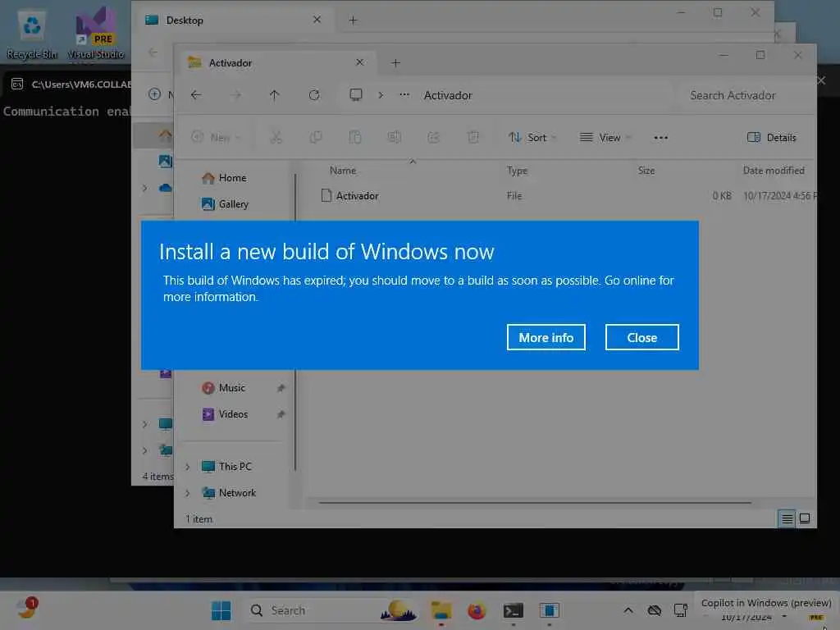Add new tab in Desktop window
840x630 pixels.
(353, 21)
